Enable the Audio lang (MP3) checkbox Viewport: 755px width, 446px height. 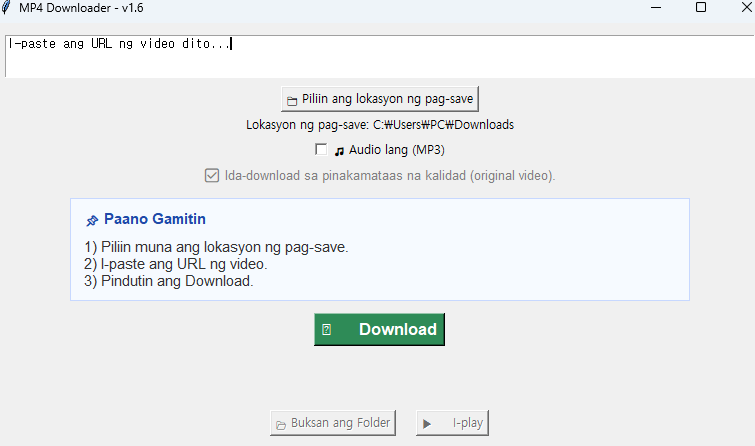coord(321,150)
